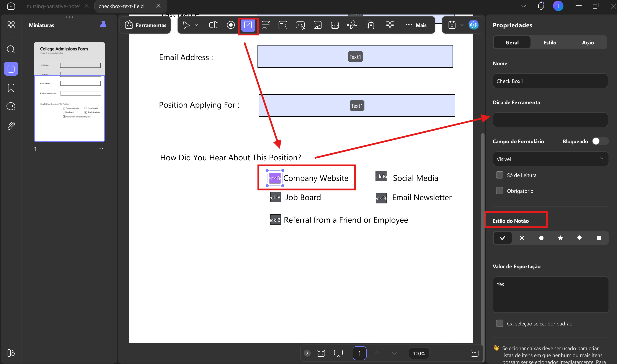Open a new tab with plus
This screenshot has height=364, width=617.
pyautogui.click(x=176, y=6)
